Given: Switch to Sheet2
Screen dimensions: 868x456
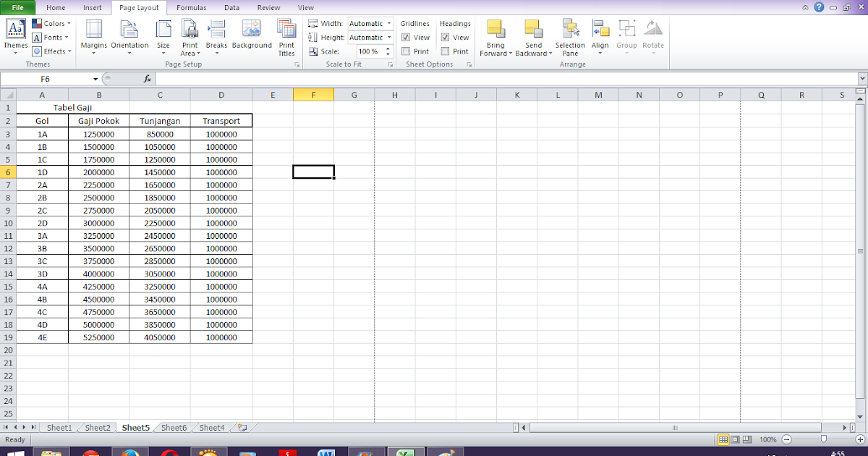Looking at the screenshot, I should pyautogui.click(x=97, y=427).
